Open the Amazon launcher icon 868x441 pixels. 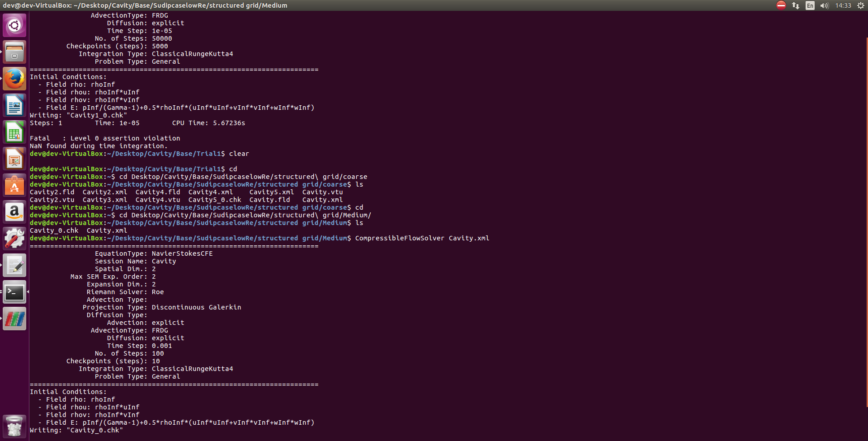coord(14,212)
